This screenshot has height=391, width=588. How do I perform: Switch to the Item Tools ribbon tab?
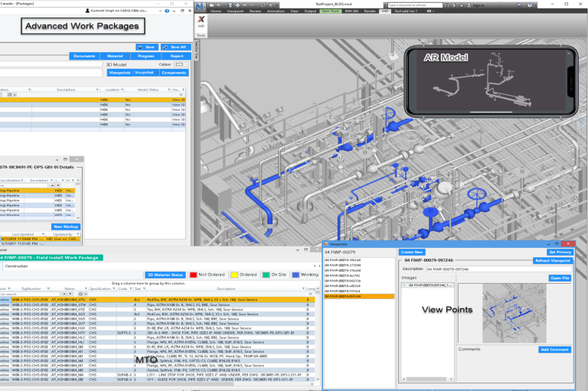(x=331, y=11)
